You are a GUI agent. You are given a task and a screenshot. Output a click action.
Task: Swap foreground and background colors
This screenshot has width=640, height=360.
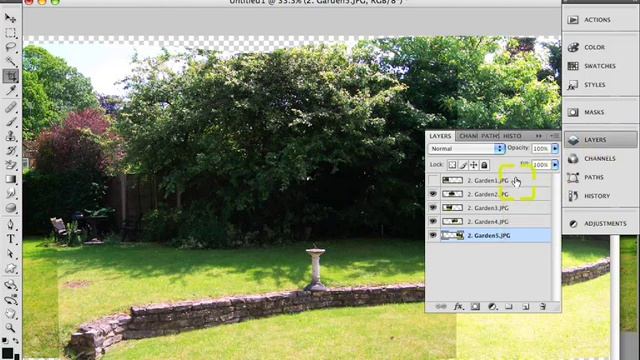click(x=16, y=340)
